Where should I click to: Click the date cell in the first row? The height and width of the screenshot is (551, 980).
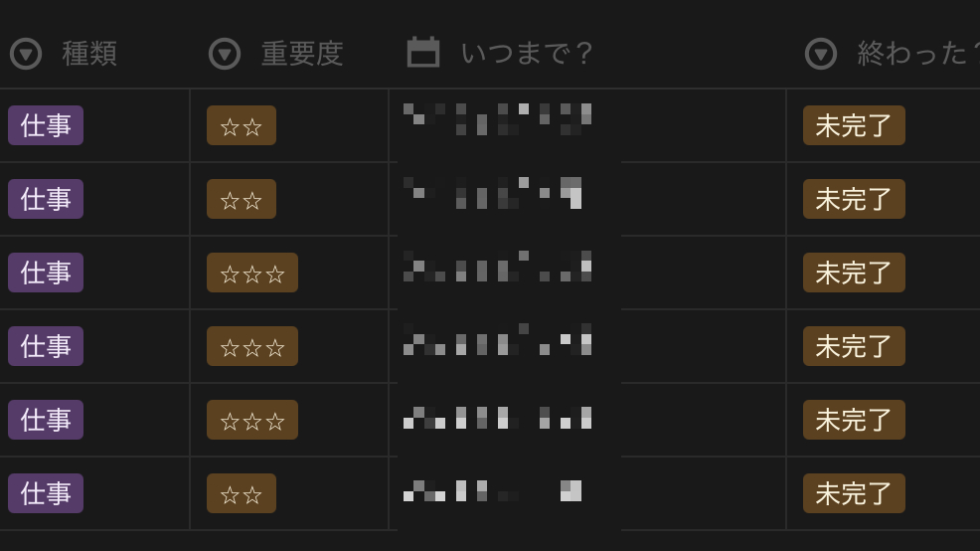(587, 125)
